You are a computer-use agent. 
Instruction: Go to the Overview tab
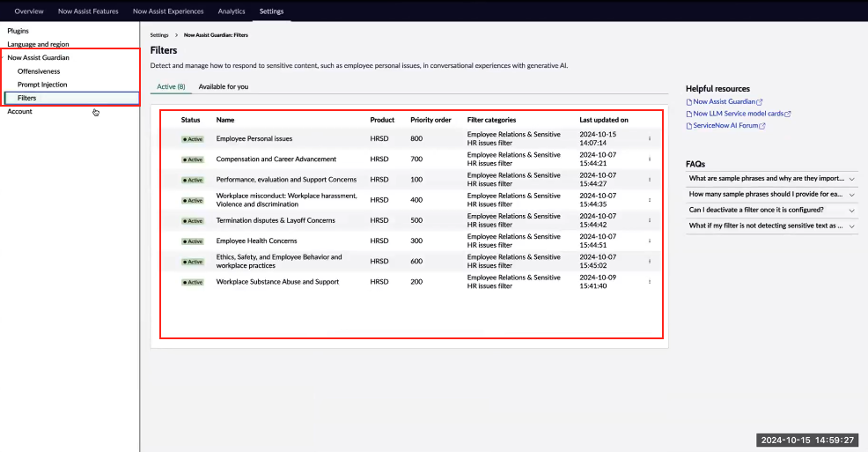(29, 11)
